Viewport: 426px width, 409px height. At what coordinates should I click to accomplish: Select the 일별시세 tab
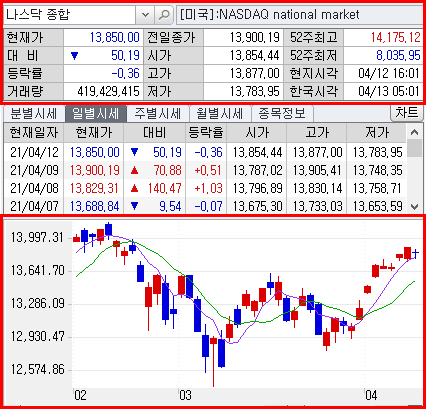click(96, 114)
